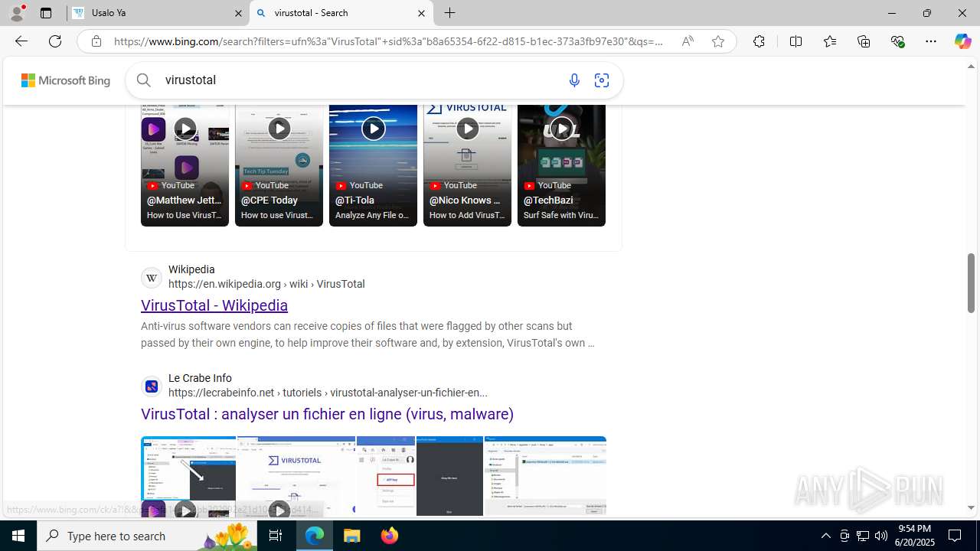Open the Windows Start menu
The width and height of the screenshot is (980, 551).
point(18,536)
